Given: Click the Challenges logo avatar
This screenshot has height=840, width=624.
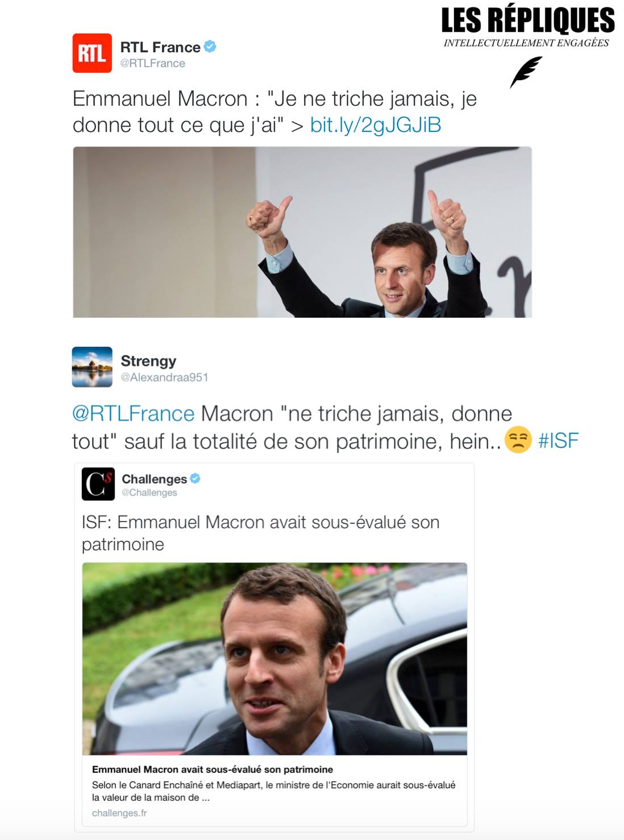Looking at the screenshot, I should coord(98,484).
